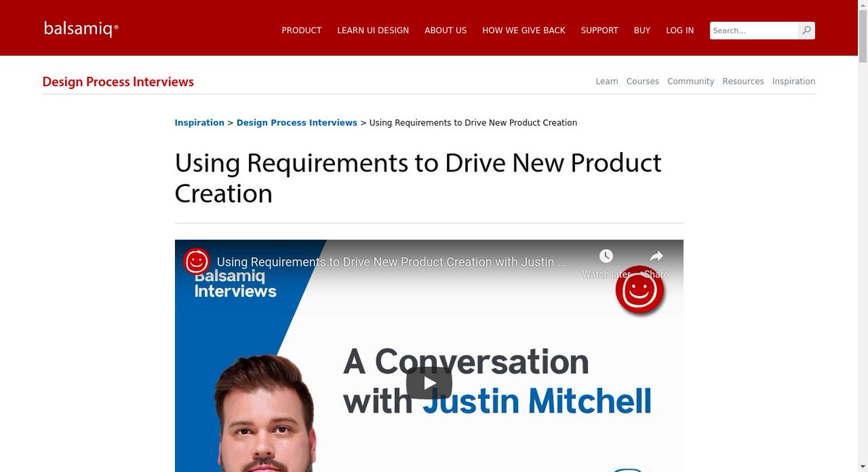Go to the Courses subnav link

tap(642, 81)
